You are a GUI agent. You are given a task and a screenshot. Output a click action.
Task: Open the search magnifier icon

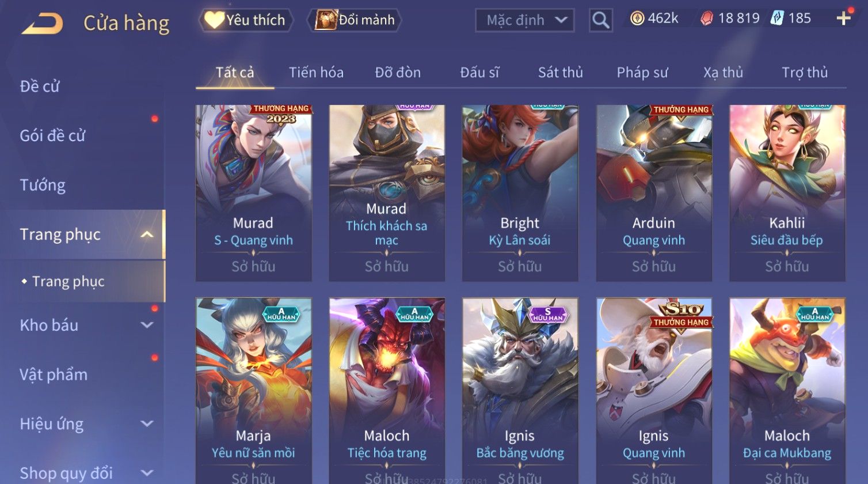point(601,20)
